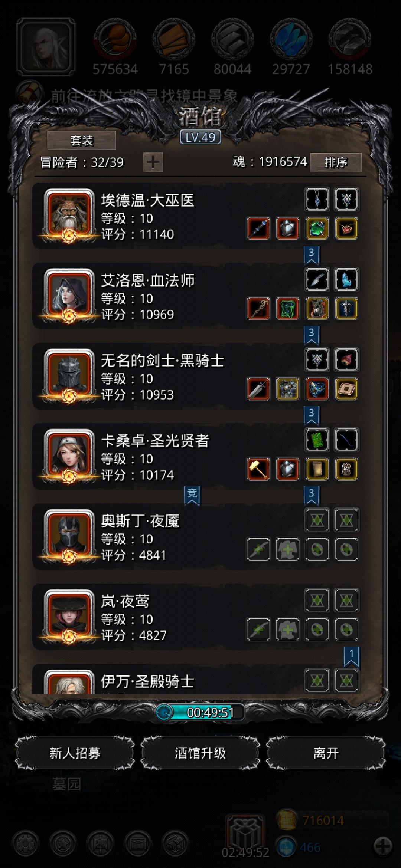Click the plus icon beside 冒险者 count
The width and height of the screenshot is (401, 868).
click(x=153, y=162)
